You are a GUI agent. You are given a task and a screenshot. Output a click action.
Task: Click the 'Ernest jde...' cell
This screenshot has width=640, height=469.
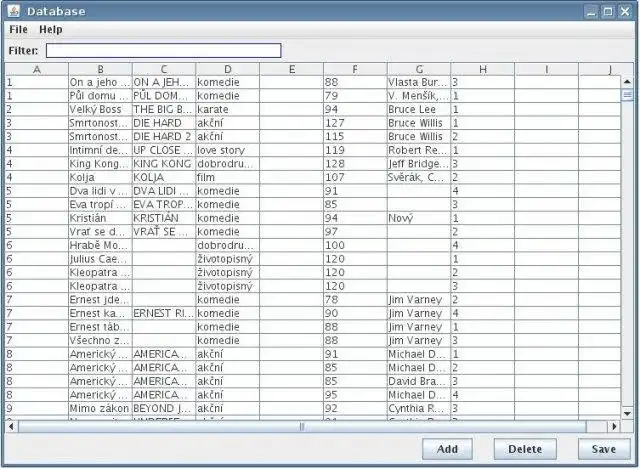[100, 300]
